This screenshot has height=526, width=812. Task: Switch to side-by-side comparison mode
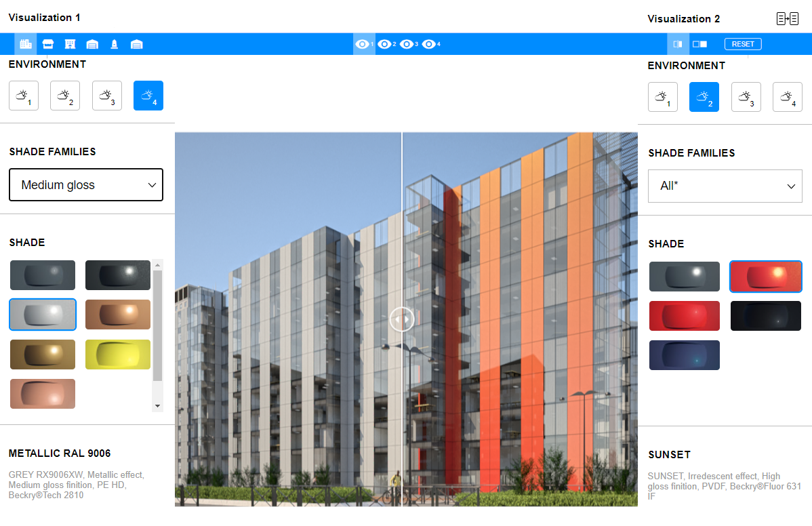699,44
